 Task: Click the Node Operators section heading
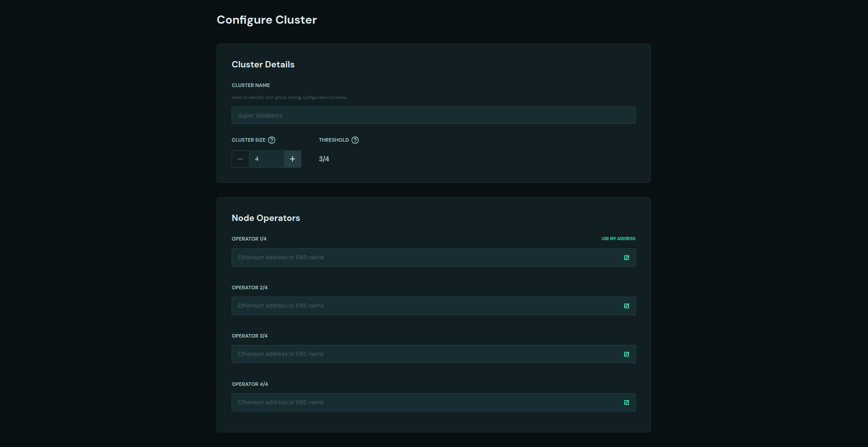pyautogui.click(x=266, y=218)
